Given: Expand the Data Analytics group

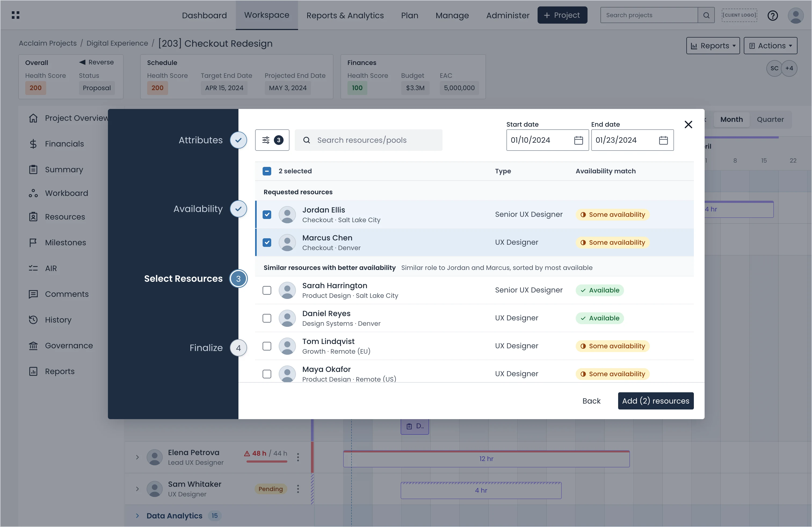Looking at the screenshot, I should click(x=137, y=516).
